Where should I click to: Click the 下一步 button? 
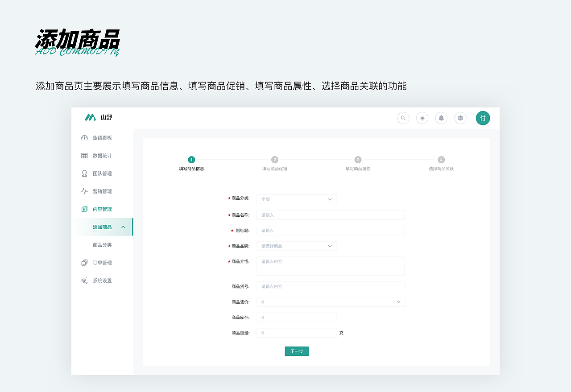pyautogui.click(x=297, y=351)
